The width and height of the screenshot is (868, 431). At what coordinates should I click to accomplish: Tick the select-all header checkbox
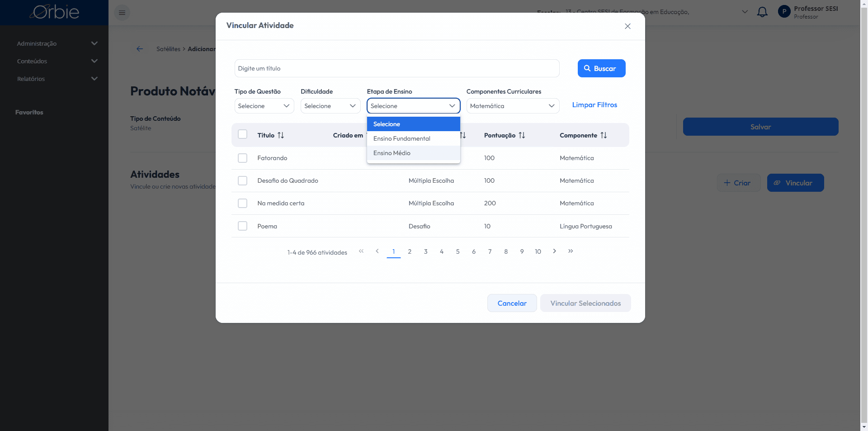pyautogui.click(x=243, y=134)
